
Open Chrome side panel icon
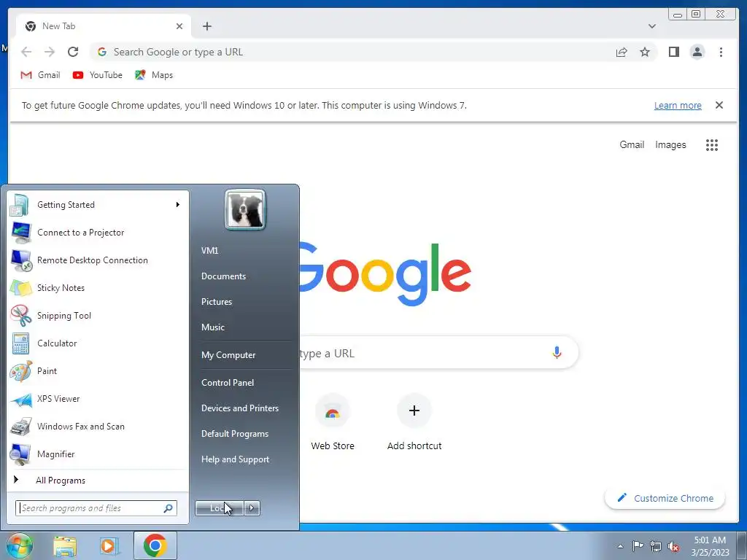(x=673, y=52)
